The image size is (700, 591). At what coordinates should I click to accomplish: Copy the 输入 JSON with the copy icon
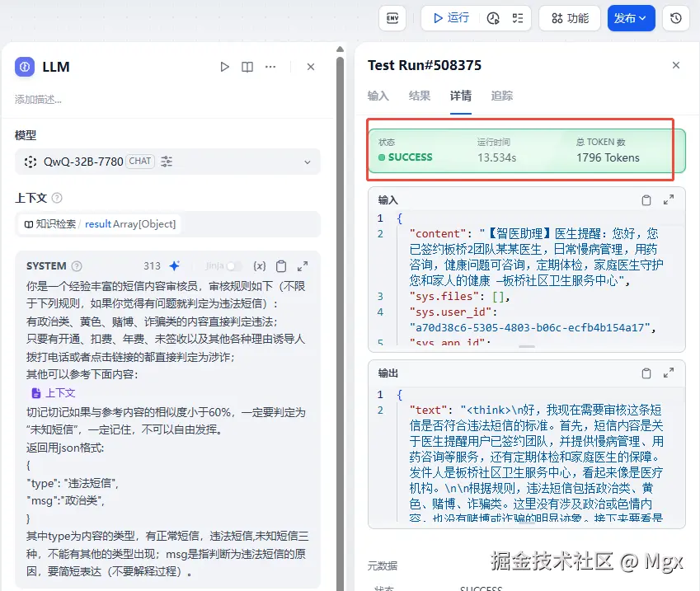click(x=647, y=199)
